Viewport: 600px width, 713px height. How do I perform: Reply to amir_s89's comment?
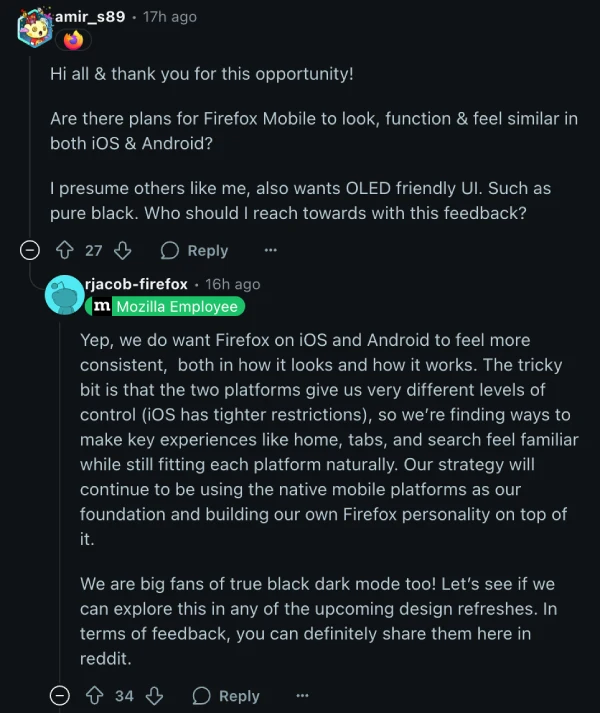tap(195, 250)
